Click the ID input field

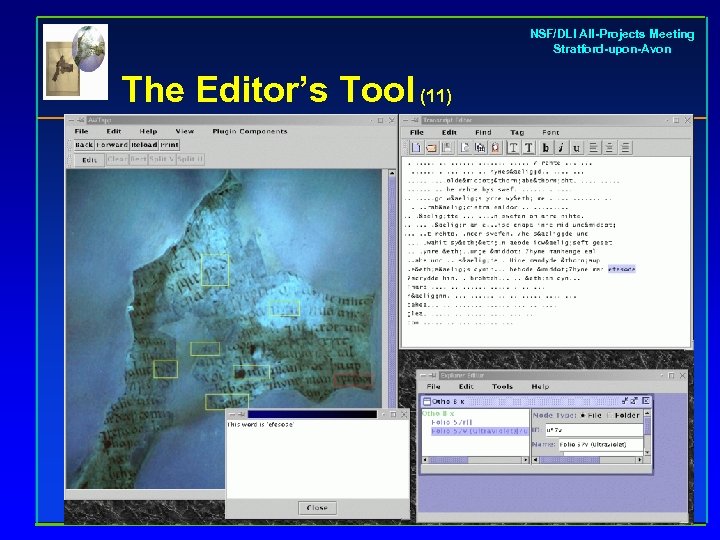(x=594, y=430)
